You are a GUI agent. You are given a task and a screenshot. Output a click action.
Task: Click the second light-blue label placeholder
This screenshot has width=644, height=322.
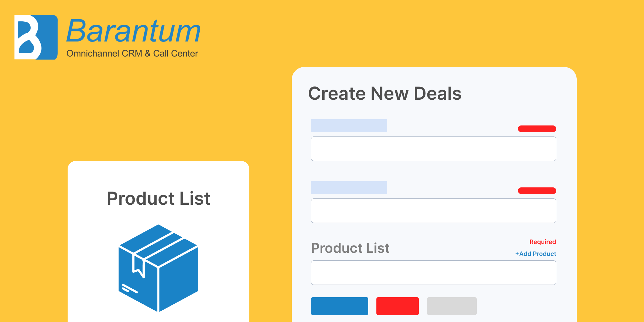[x=349, y=187]
